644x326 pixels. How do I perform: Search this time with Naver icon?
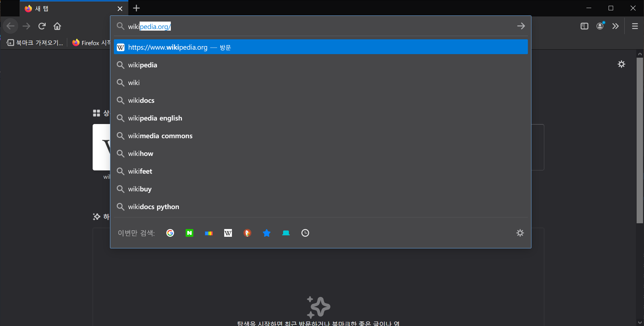click(189, 233)
